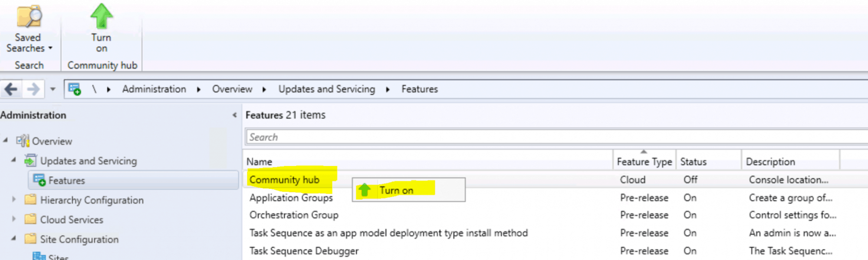Open dropdown arrow after Updates and Servicing breadcrumb
The height and width of the screenshot is (260, 868).
point(388,89)
